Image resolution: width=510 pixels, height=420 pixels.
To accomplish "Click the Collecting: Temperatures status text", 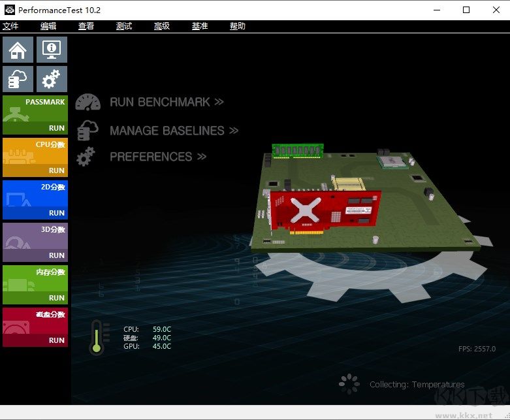I will point(417,385).
